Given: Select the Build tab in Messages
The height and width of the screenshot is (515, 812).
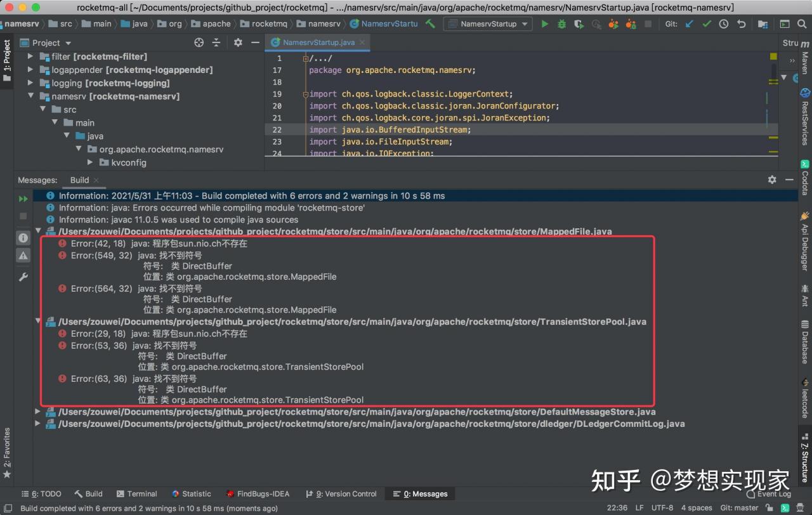Looking at the screenshot, I should pos(79,180).
